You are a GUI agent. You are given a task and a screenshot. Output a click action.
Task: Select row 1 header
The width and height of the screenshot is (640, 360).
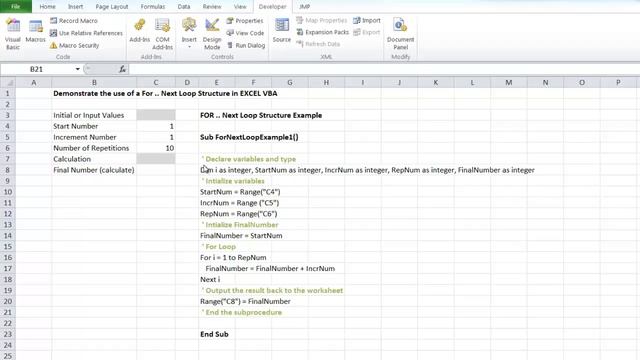coord(8,93)
